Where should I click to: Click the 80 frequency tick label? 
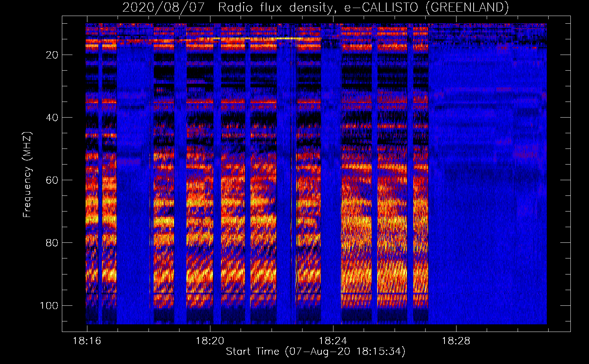tap(52, 243)
